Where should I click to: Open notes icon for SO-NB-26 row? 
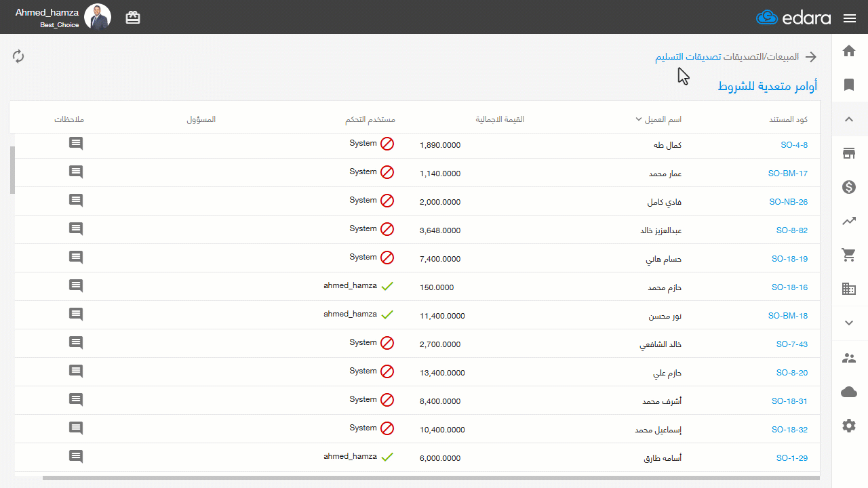click(76, 201)
